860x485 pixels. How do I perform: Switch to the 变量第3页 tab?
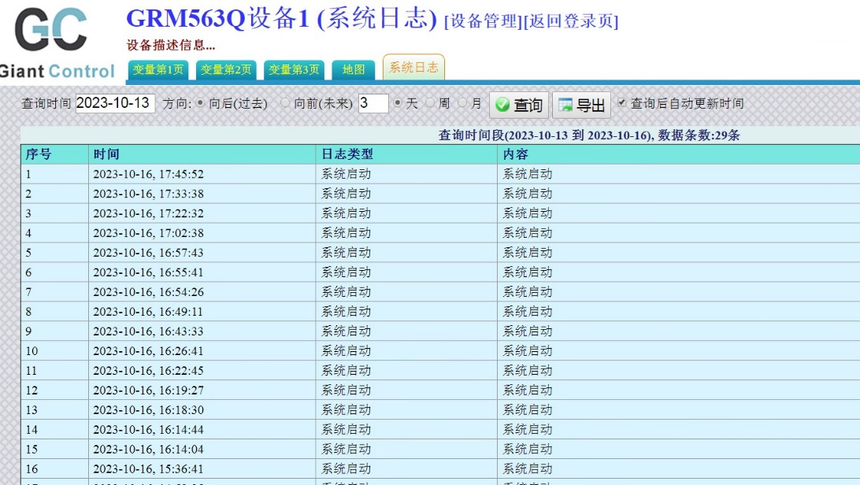pos(294,70)
